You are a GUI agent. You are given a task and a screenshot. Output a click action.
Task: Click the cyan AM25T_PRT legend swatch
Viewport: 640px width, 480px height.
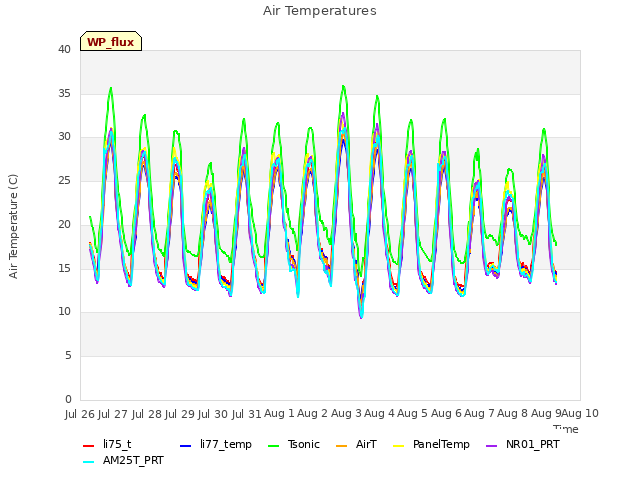[88, 462]
